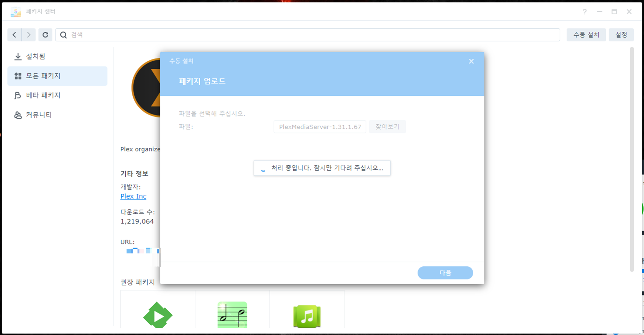Maximize the Package Center window
The image size is (644, 335).
(x=614, y=12)
